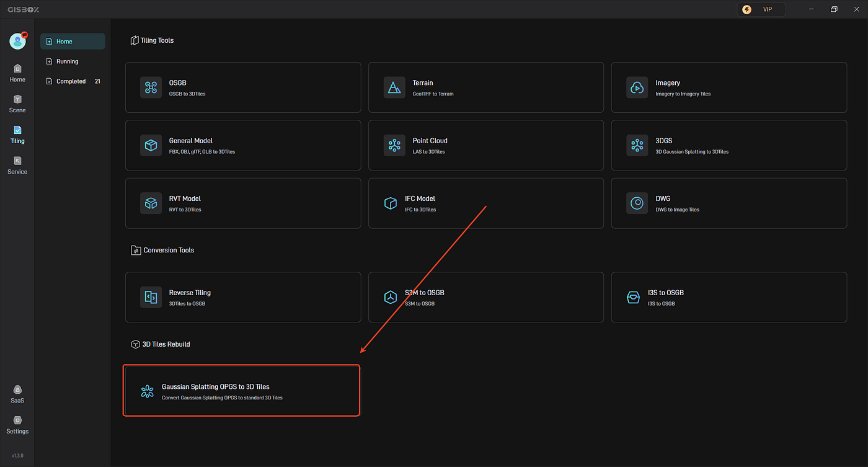Open the Point Cloud LAS tool icon
Viewport: 868px width, 467px height.
click(394, 145)
